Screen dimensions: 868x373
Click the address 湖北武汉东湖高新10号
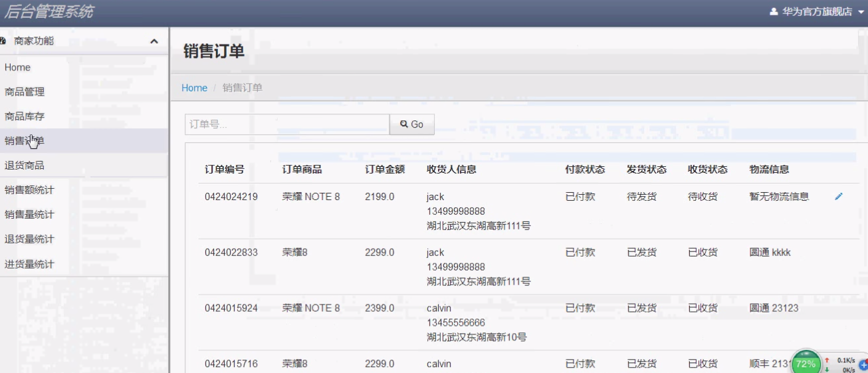click(477, 337)
